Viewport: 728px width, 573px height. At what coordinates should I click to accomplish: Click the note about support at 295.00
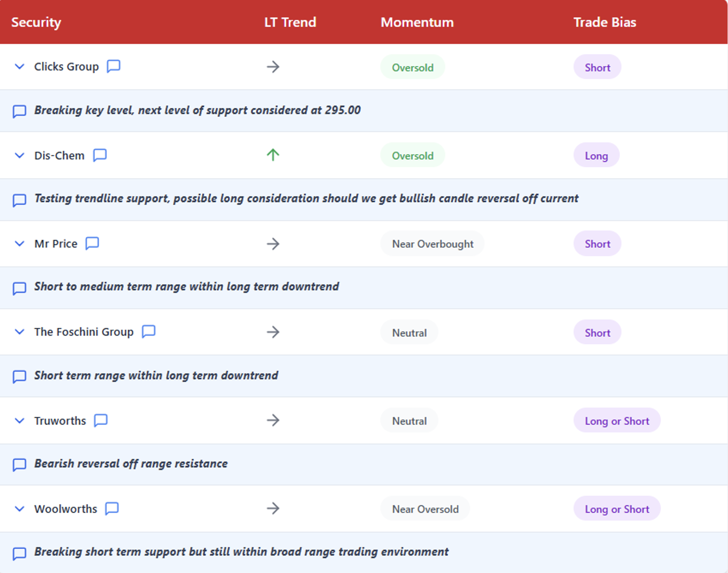point(197,110)
